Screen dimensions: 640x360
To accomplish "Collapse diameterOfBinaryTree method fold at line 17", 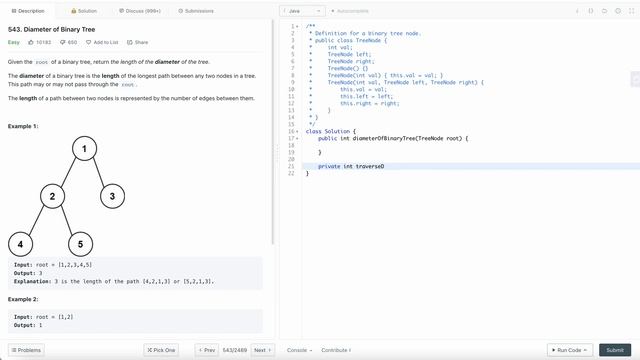I will [x=297, y=138].
